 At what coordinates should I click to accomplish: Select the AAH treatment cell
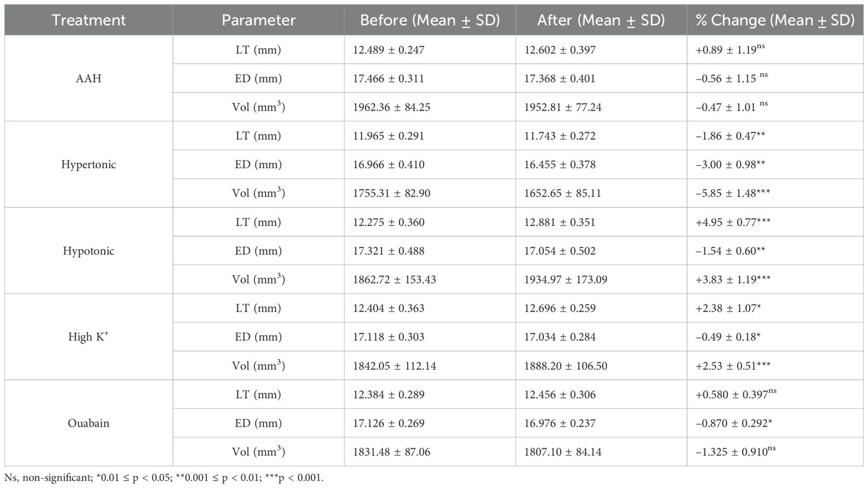click(89, 78)
